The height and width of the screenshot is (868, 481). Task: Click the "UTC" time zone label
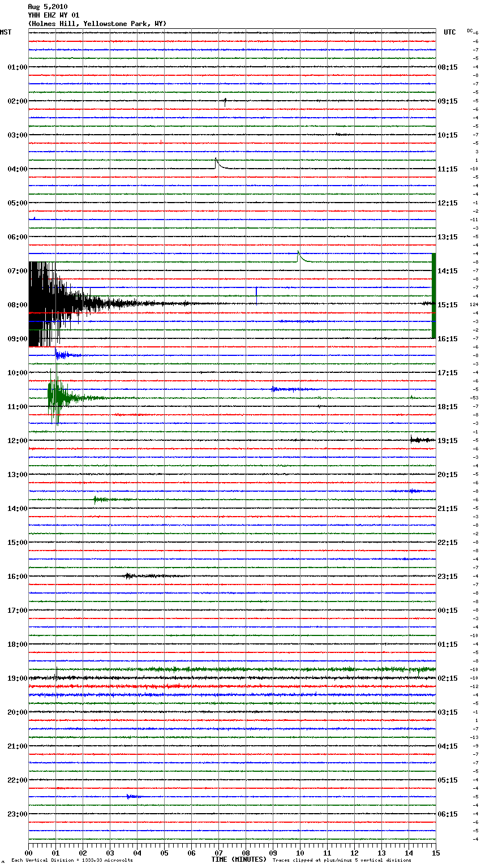[x=450, y=32]
